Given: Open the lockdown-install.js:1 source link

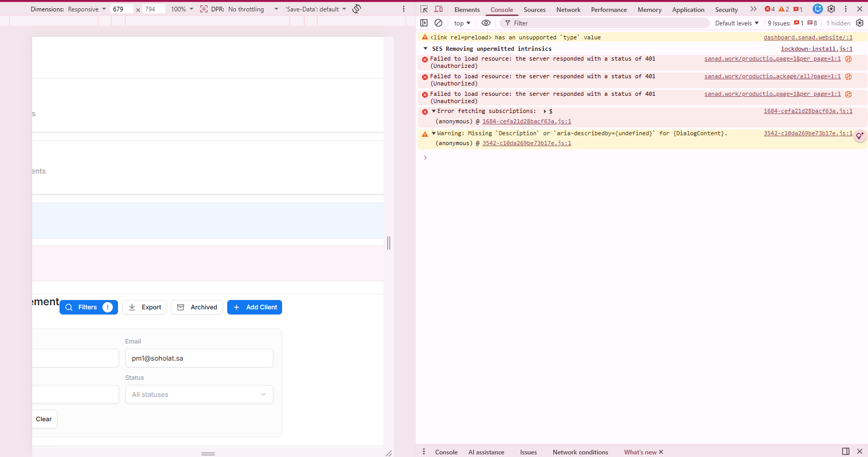Looking at the screenshot, I should coord(816,49).
